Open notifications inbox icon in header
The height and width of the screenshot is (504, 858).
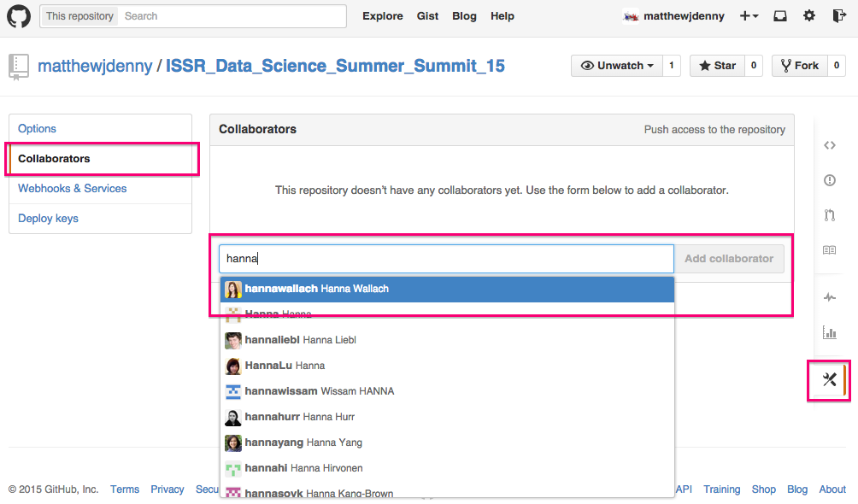coord(780,16)
